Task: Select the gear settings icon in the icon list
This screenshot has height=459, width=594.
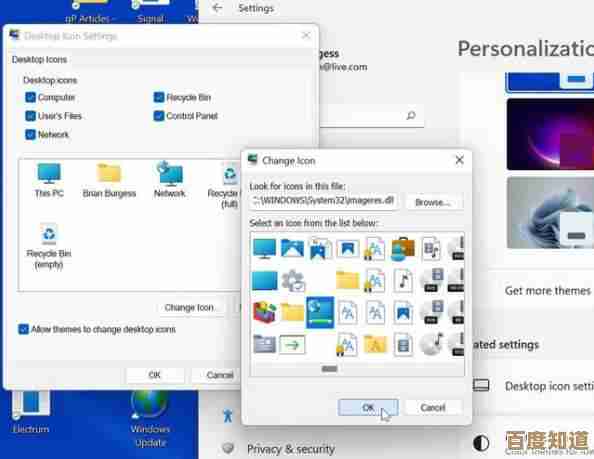Action: pyautogui.click(x=293, y=281)
